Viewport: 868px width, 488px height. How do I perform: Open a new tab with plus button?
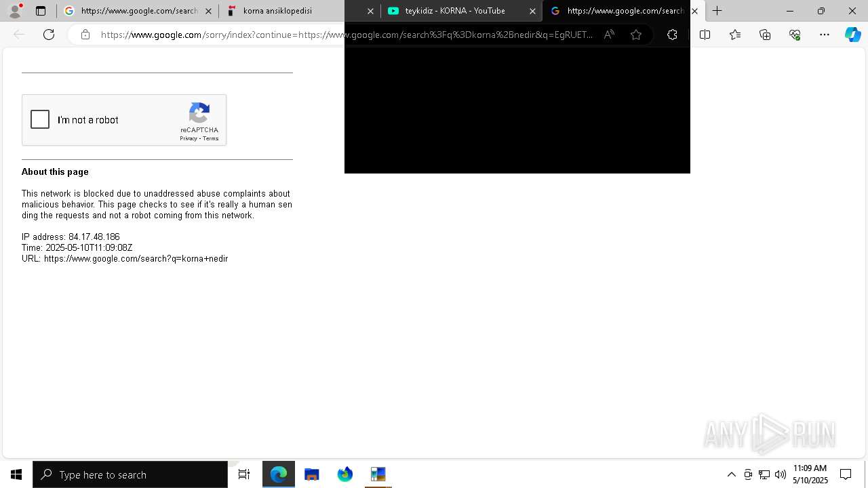[x=717, y=11]
